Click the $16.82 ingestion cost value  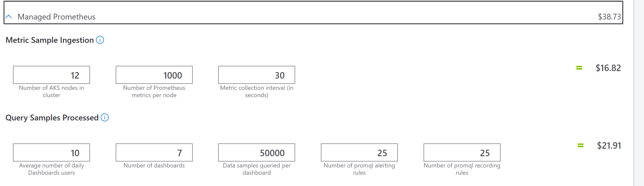[608, 68]
